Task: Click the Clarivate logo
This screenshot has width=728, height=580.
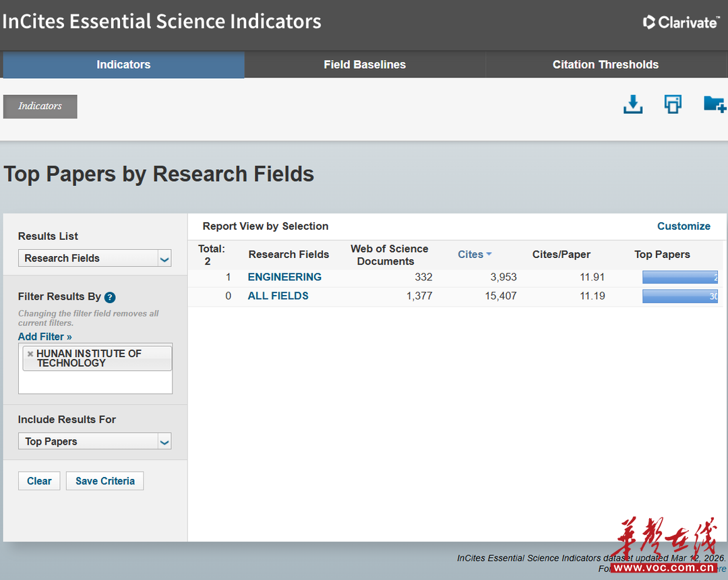Action: (681, 22)
